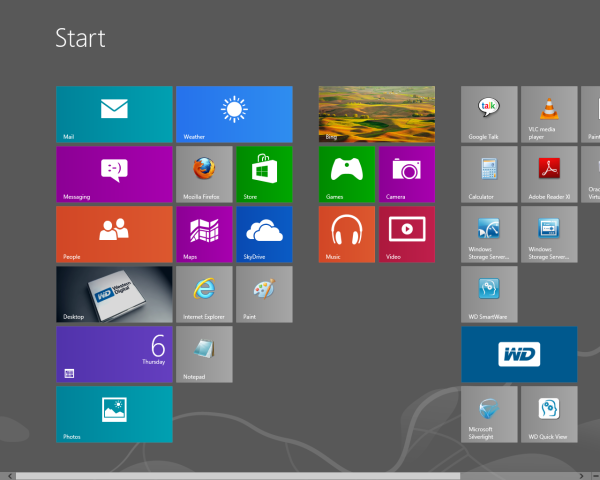Click the scrollbar left arrow
Screen dimensions: 600x480
coord(10,476)
